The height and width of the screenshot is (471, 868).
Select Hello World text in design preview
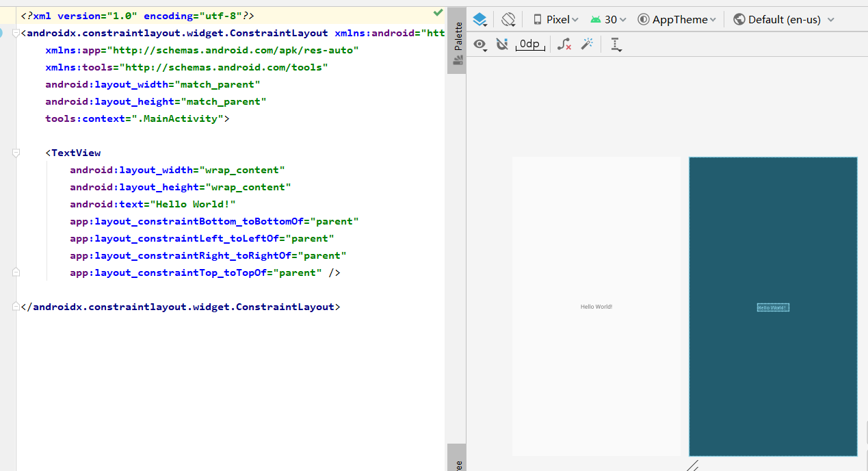596,307
